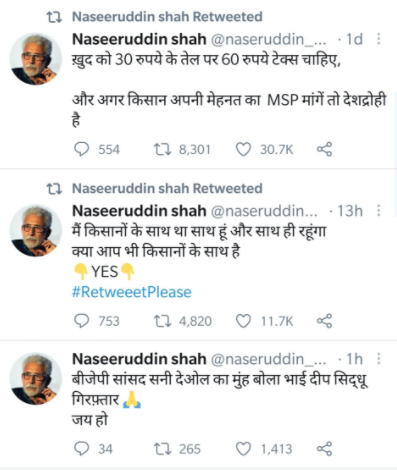Viewport: 397px width, 470px height.
Task: Share the MSP tax tweet
Action: [324, 149]
